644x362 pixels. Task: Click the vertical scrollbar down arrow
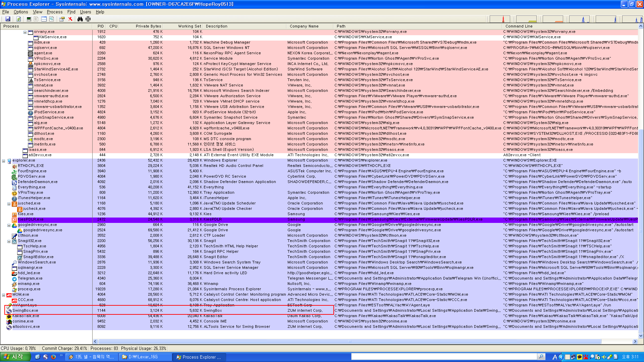click(641, 336)
